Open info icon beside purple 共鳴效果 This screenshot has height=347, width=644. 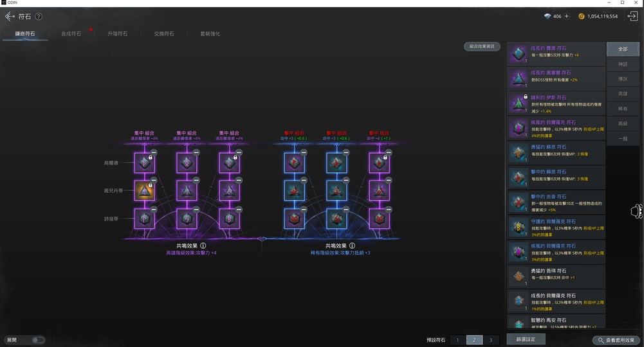(x=203, y=245)
